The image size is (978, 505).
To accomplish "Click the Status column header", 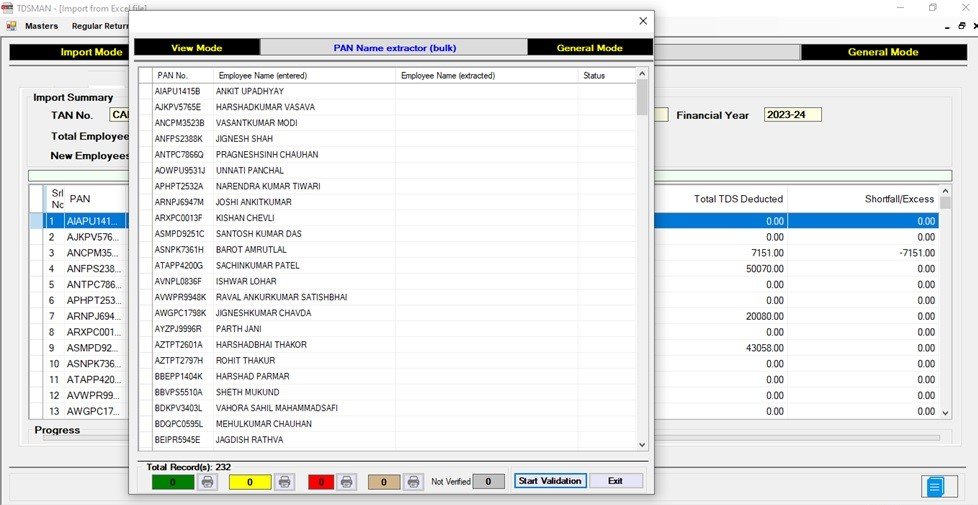I will coord(606,75).
